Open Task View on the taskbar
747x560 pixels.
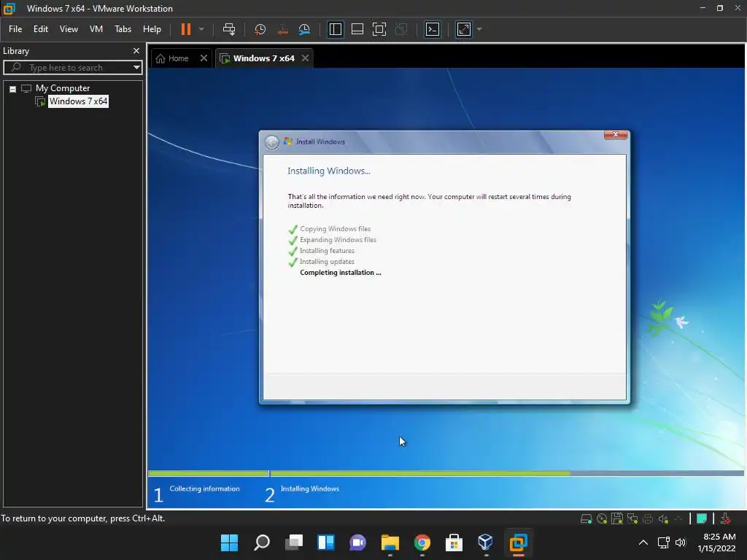click(x=294, y=542)
